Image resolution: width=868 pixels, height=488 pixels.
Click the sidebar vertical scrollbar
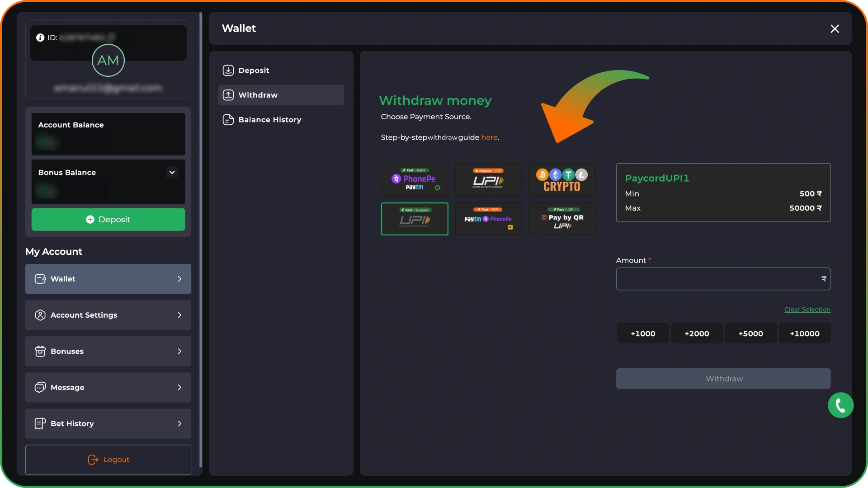click(201, 239)
